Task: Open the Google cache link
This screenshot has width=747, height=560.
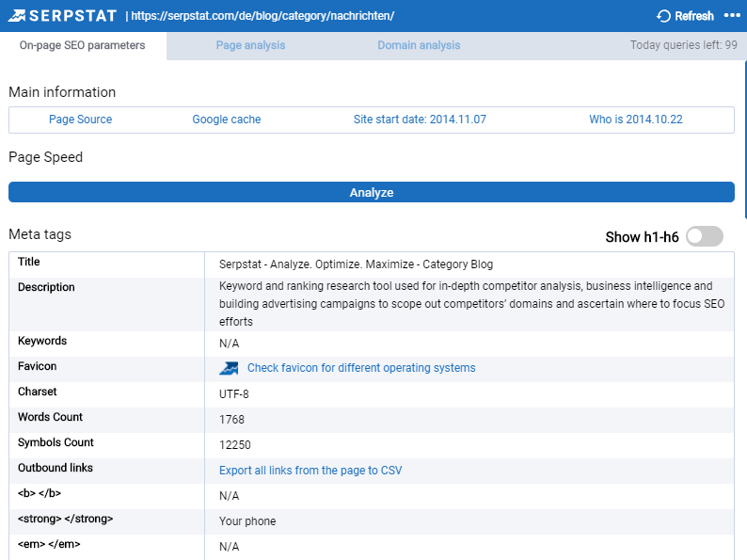Action: click(227, 120)
